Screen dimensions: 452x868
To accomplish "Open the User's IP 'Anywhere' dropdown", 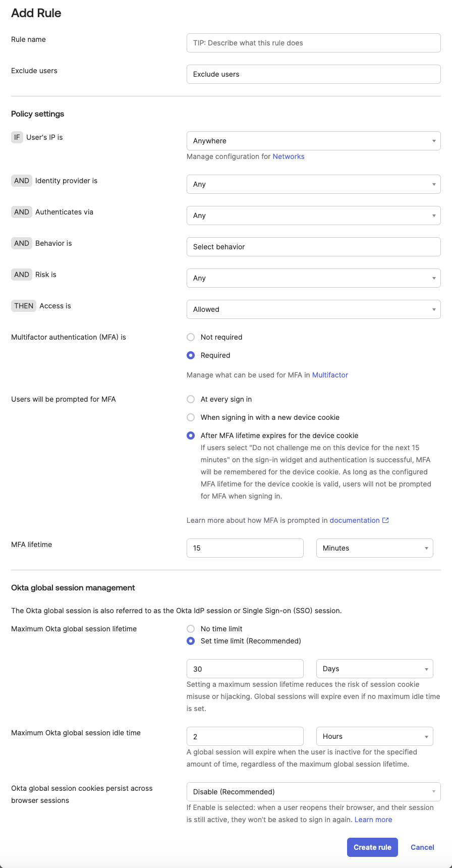I will click(x=313, y=141).
